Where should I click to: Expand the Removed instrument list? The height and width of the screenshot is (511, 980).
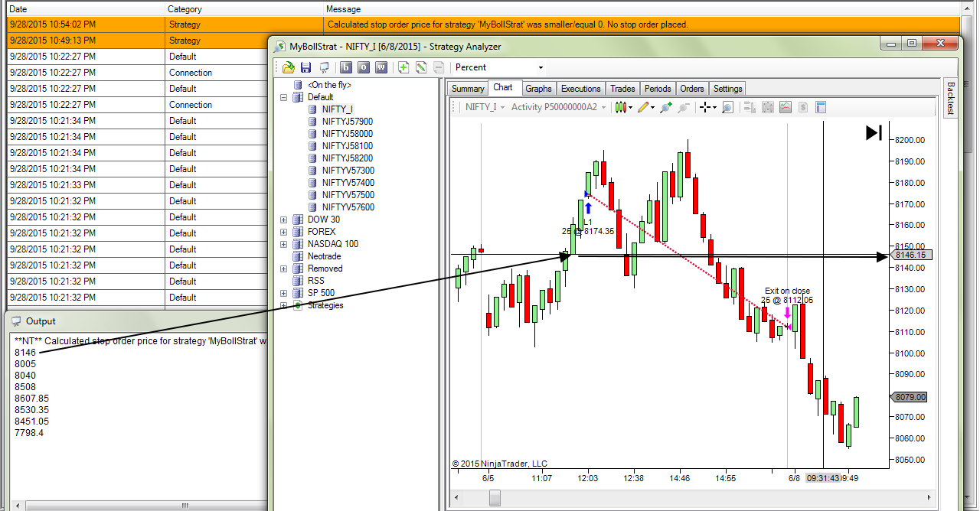(x=283, y=269)
